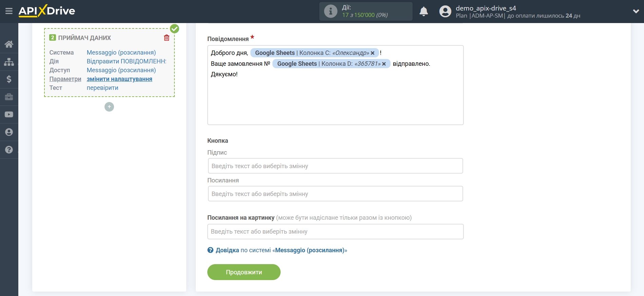Open the YouTube video tutorials icon

[x=9, y=115]
